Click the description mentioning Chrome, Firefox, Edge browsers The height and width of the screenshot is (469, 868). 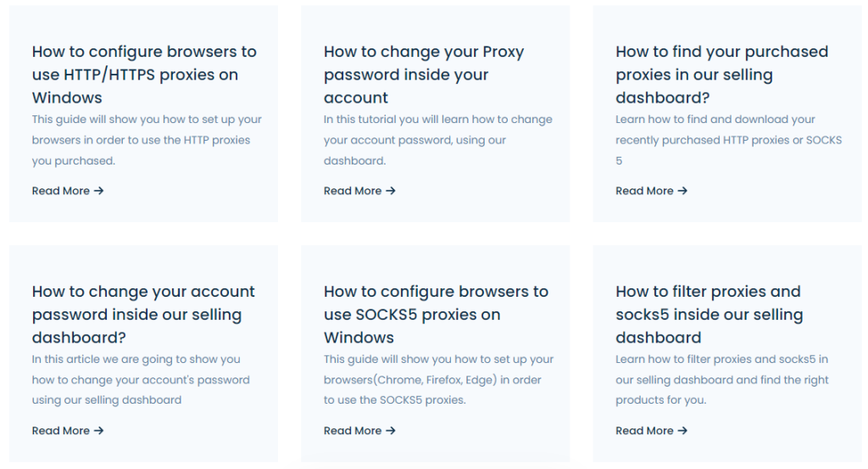(x=432, y=380)
